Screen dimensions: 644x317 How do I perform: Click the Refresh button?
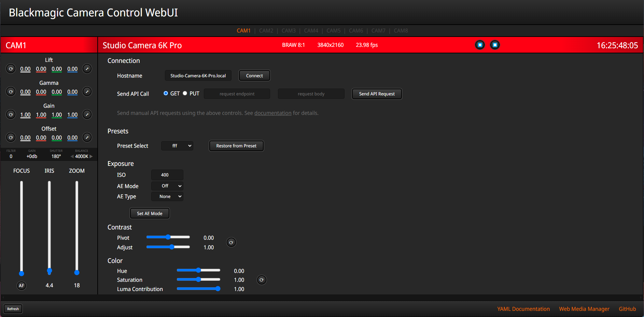[x=13, y=309]
